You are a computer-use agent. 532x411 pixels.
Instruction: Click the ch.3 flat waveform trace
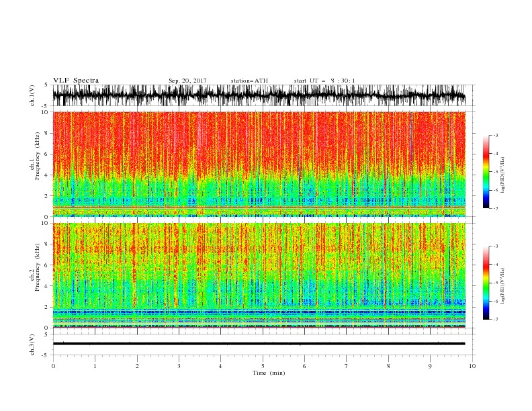pos(259,344)
